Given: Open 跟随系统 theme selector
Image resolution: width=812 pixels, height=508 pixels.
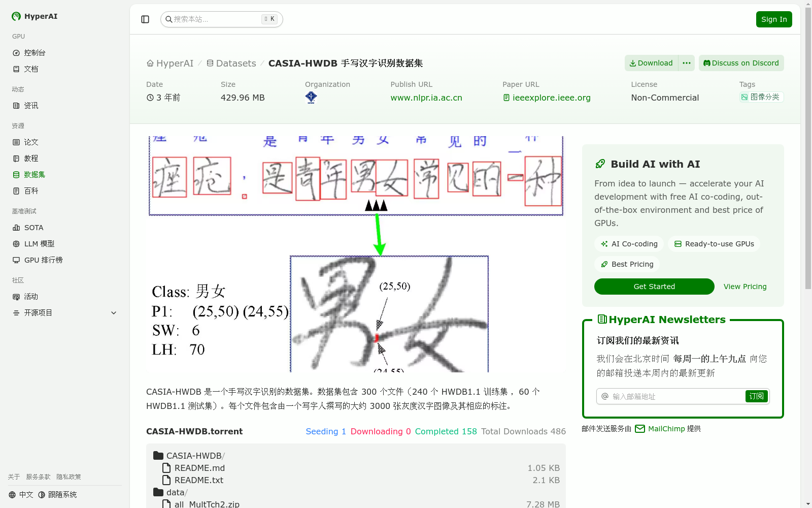Looking at the screenshot, I should 57,495.
